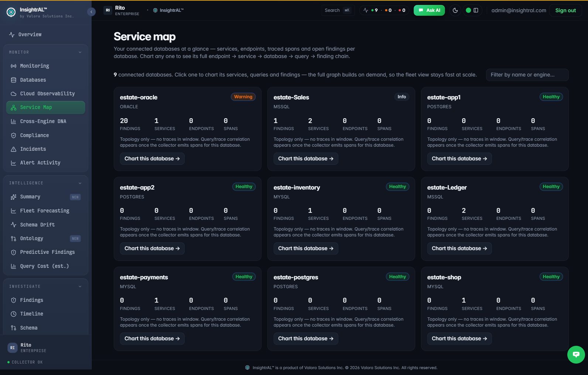Chart the estate-shop database
Viewport: 588px width, 375px height.
pyautogui.click(x=459, y=338)
